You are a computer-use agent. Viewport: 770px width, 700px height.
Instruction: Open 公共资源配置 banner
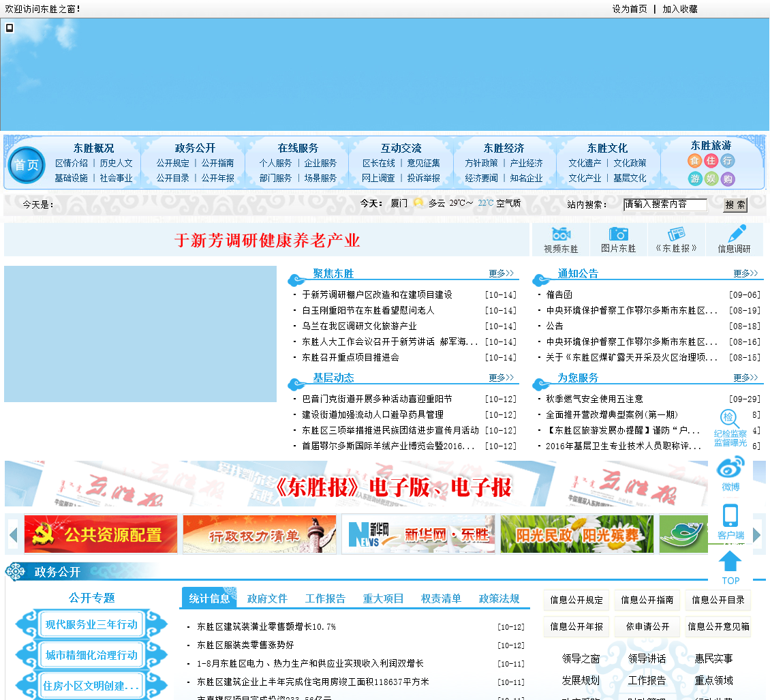[x=101, y=534]
